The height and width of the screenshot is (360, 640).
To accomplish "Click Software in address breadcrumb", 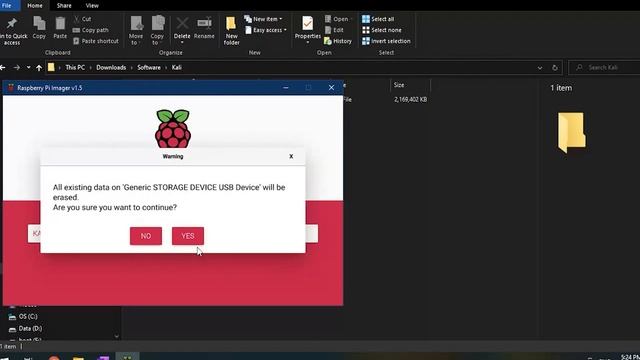I will [149, 67].
